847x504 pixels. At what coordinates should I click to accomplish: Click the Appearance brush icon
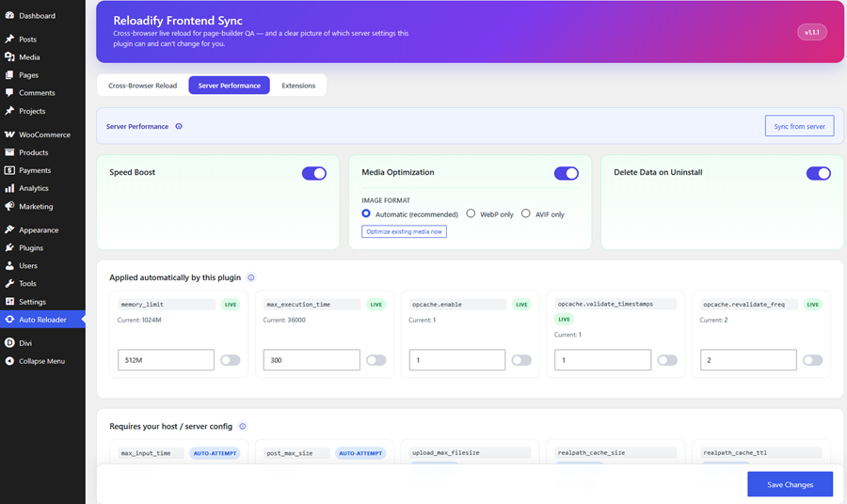[x=9, y=229]
